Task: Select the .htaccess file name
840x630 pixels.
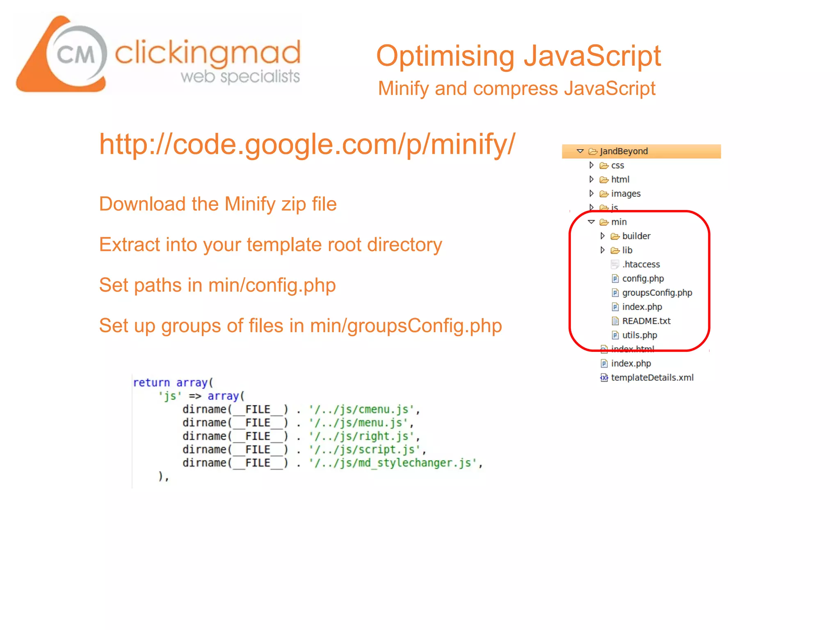Action: (x=641, y=264)
